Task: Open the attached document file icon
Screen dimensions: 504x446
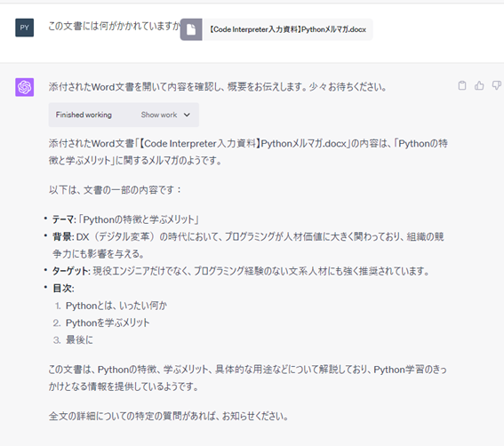Action: [191, 29]
